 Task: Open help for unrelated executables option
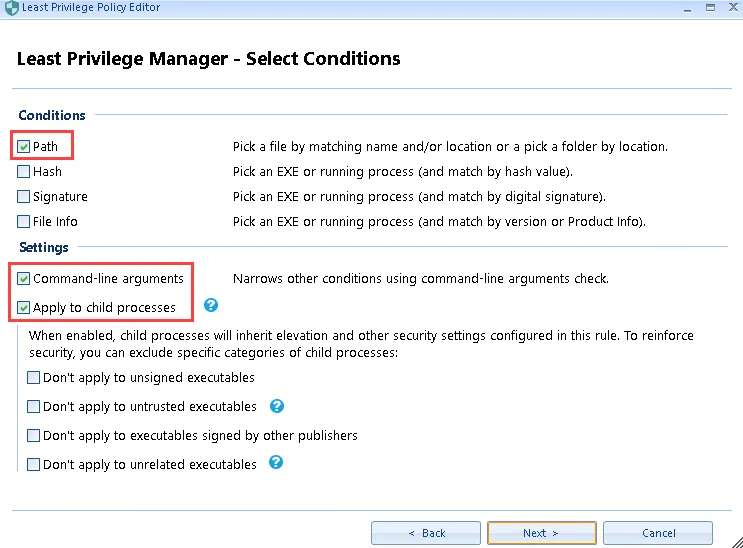[277, 463]
